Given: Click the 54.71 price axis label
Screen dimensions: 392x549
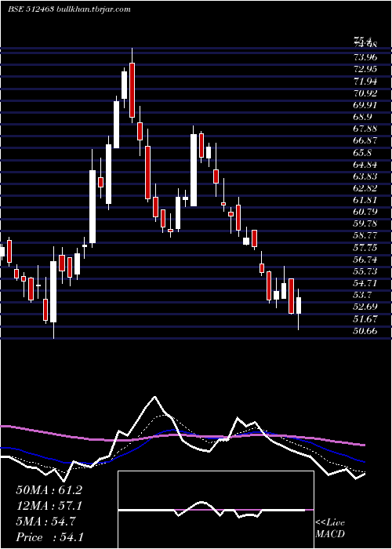Looking at the screenshot, I should (x=365, y=284).
